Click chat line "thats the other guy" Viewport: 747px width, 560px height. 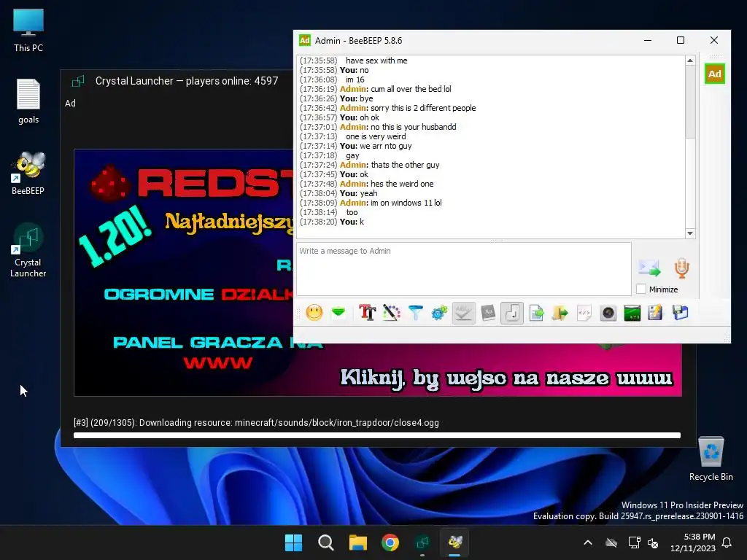405,165
